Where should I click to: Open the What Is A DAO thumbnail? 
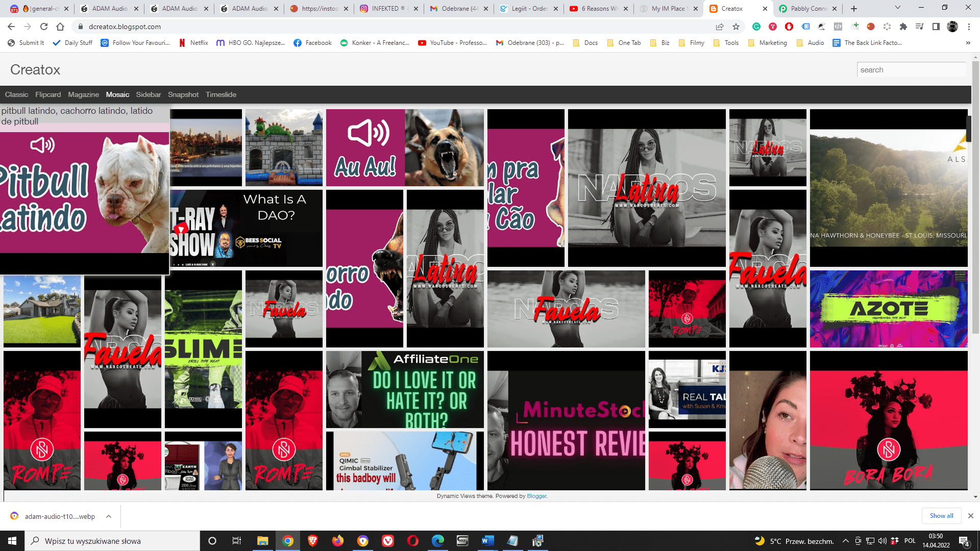[246, 229]
